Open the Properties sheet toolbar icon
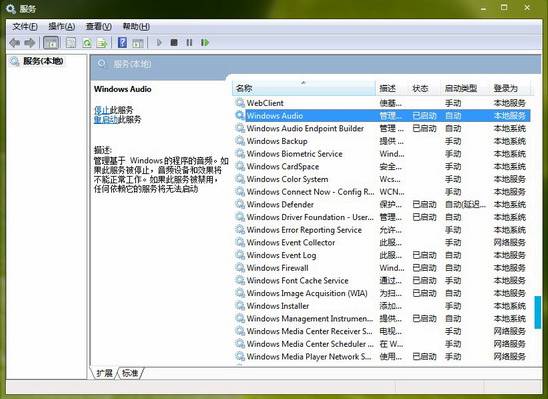Viewport: 548px width, 399px height. [71, 43]
